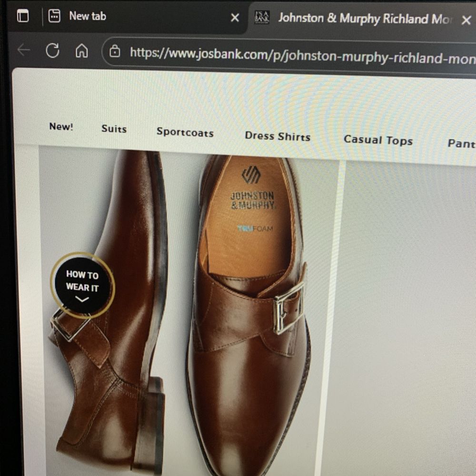Go to the Dress Shirts category

click(x=277, y=136)
